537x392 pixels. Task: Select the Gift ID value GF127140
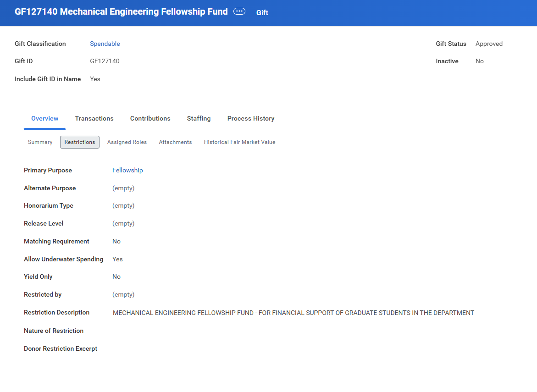pos(105,61)
